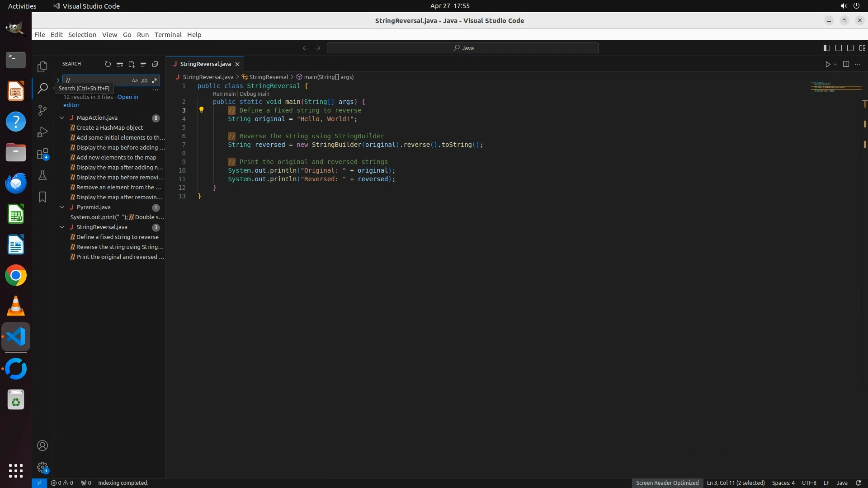Screen dimensions: 868x488
Task: Expand the toggle replace chevron
Action: [58, 80]
